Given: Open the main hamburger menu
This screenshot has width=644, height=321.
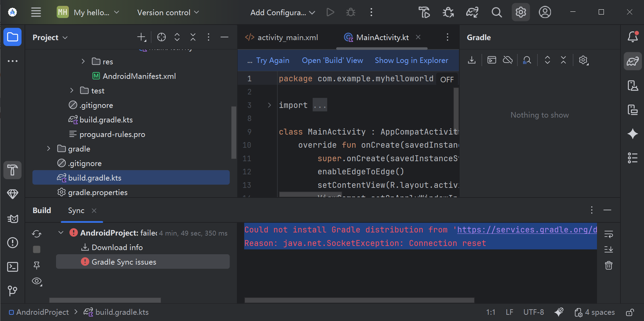Looking at the screenshot, I should tap(36, 12).
